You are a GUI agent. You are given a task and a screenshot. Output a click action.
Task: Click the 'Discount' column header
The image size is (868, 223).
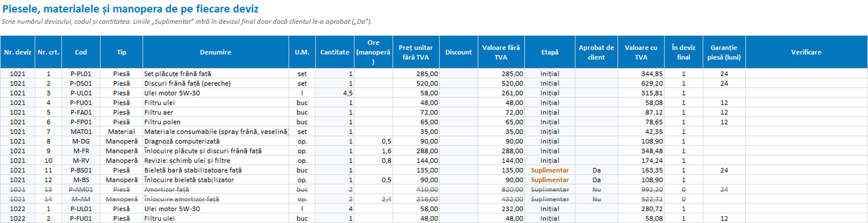459,52
